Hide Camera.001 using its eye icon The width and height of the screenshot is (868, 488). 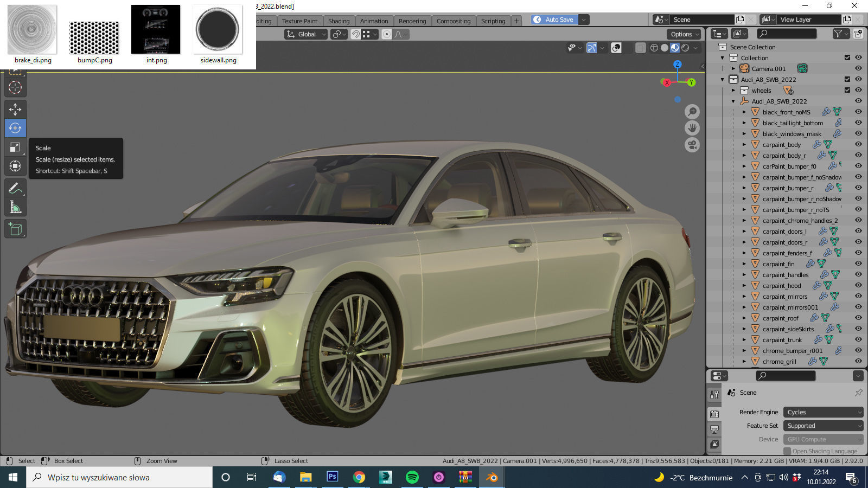(858, 68)
